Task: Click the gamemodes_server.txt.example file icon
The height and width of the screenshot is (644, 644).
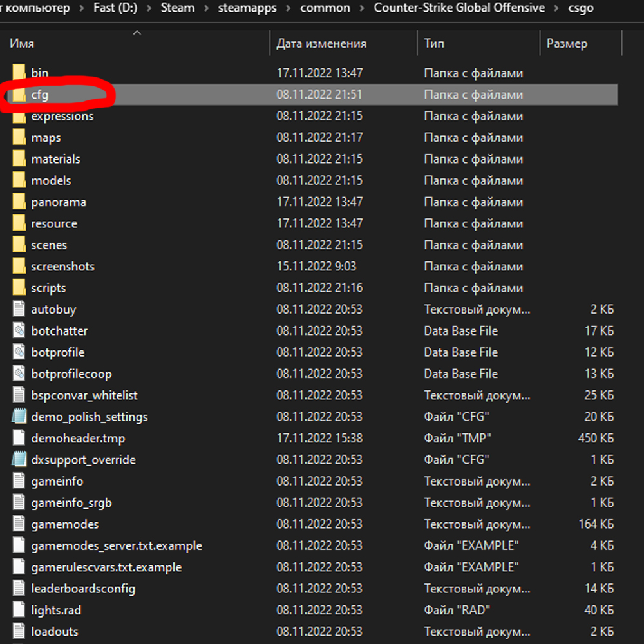Action: [19, 545]
